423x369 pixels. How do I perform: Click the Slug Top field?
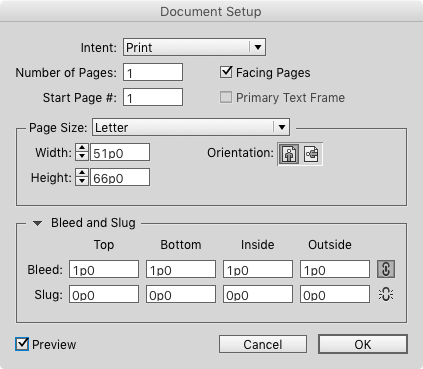[104, 294]
